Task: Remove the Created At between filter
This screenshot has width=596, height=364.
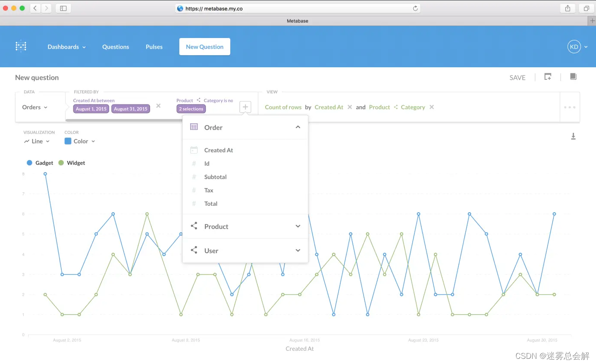Action: [158, 106]
